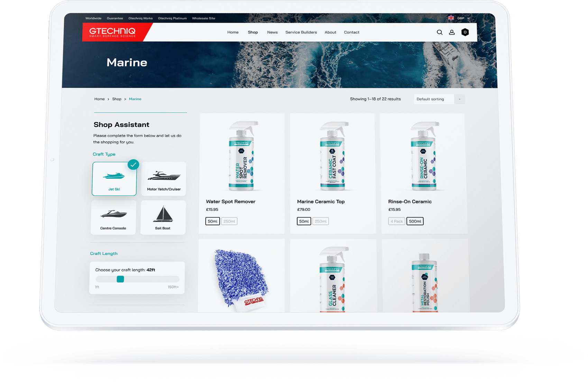Choose 250ml size for Water Spot Remover
This screenshot has width=588, height=387.
pyautogui.click(x=229, y=221)
